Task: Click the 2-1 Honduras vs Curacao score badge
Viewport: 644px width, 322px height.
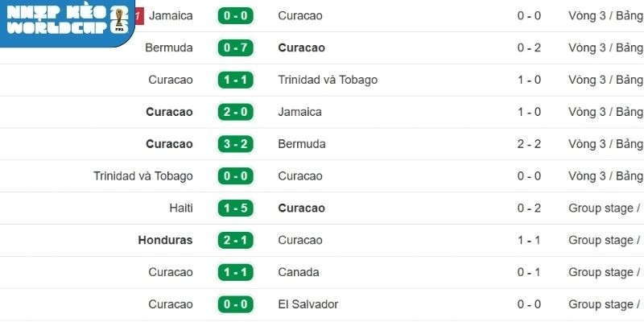Action: 235,240
